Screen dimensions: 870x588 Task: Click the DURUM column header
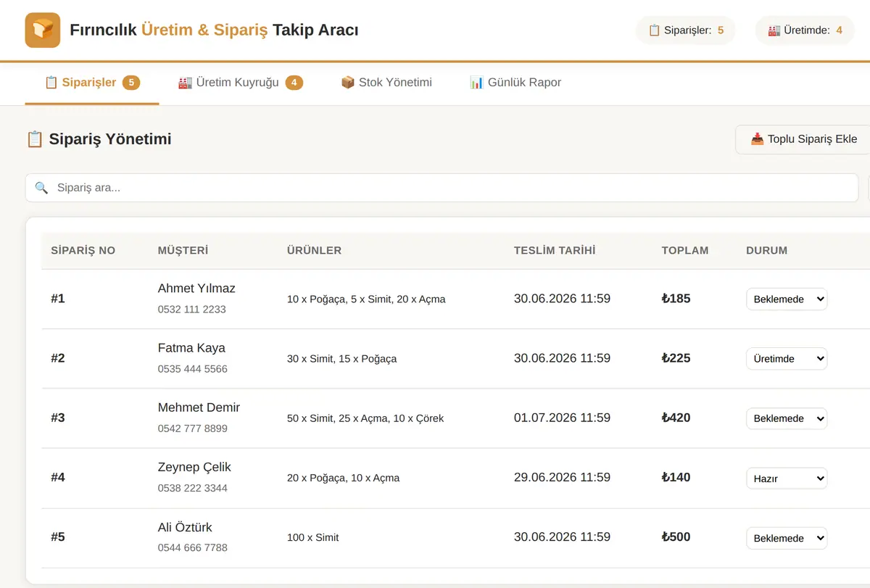coord(766,250)
